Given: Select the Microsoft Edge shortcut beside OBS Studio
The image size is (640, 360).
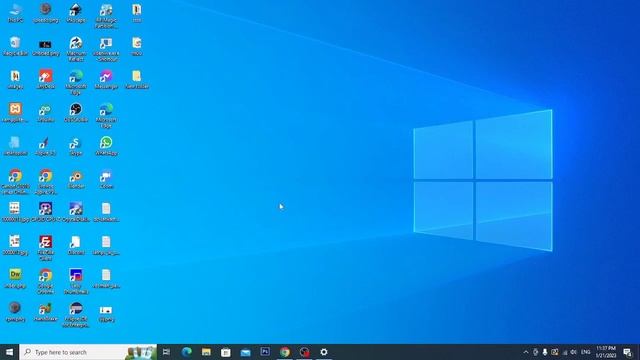Looking at the screenshot, I should 106,115.
